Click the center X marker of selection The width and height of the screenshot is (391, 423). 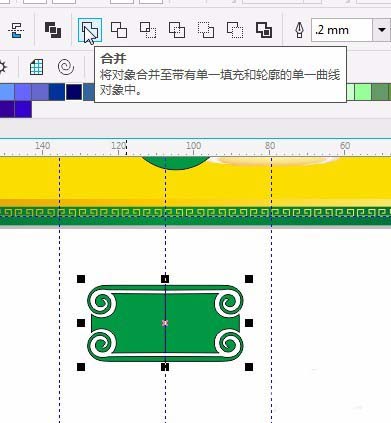pos(165,323)
